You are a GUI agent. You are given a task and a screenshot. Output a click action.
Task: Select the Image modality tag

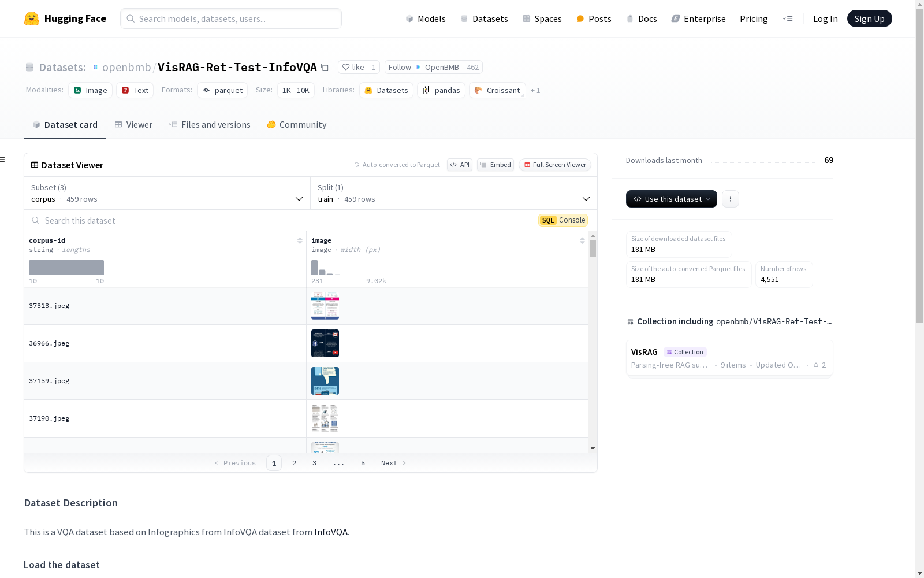(x=91, y=90)
